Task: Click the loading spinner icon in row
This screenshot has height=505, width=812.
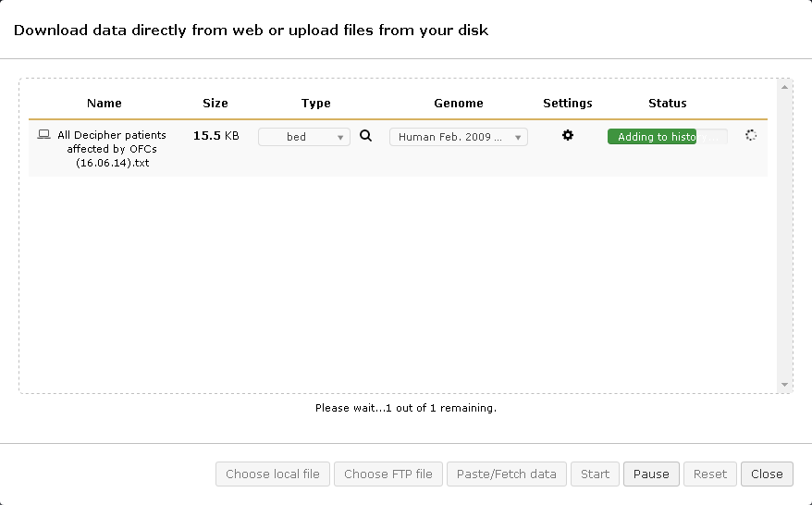Action: [751, 135]
